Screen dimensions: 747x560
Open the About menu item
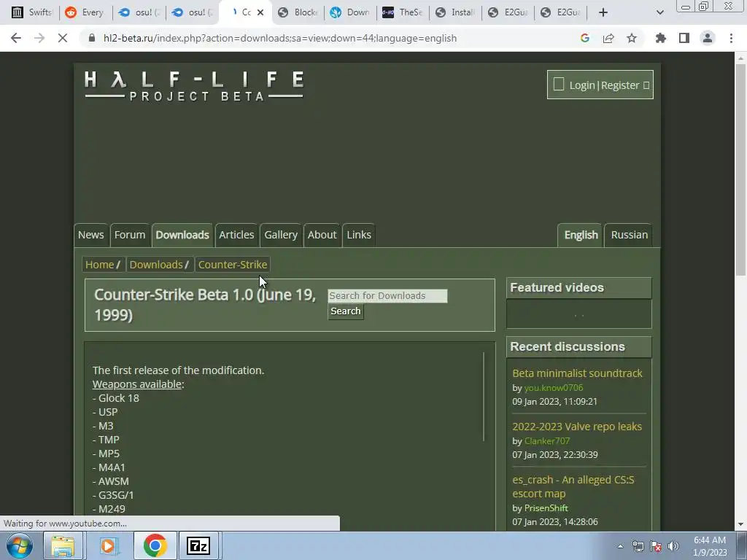click(322, 235)
